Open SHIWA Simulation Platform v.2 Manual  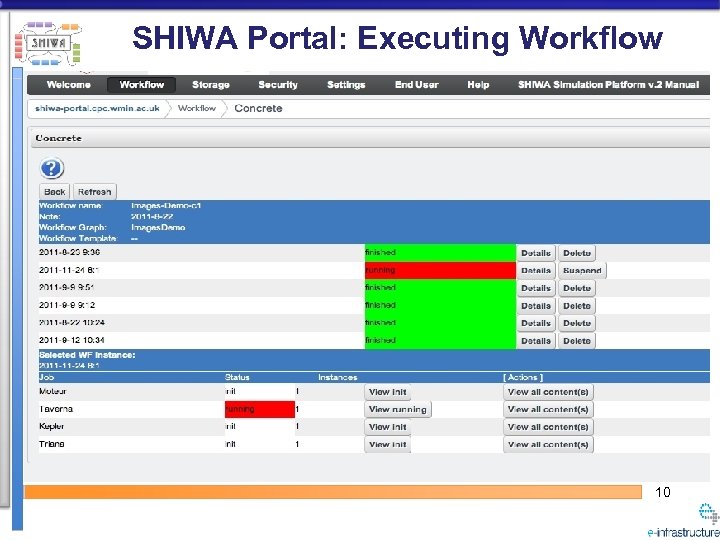pos(608,84)
